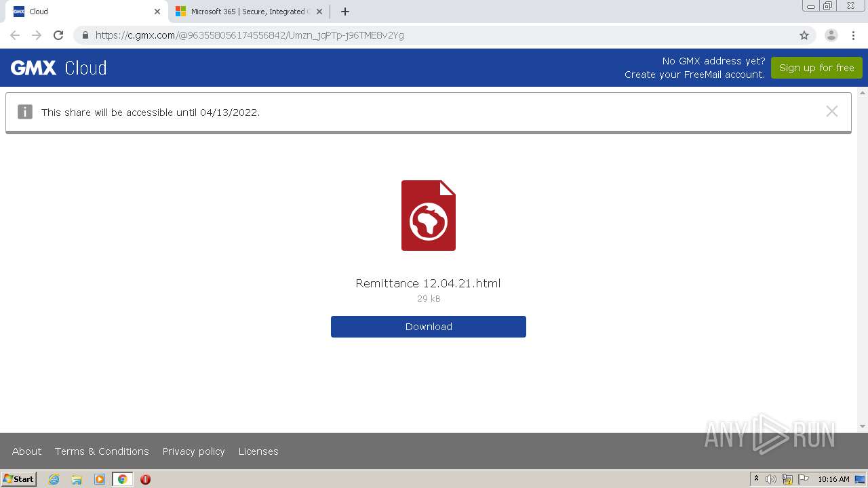
Task: Click the red Opera taskbar icon
Action: tap(145, 479)
